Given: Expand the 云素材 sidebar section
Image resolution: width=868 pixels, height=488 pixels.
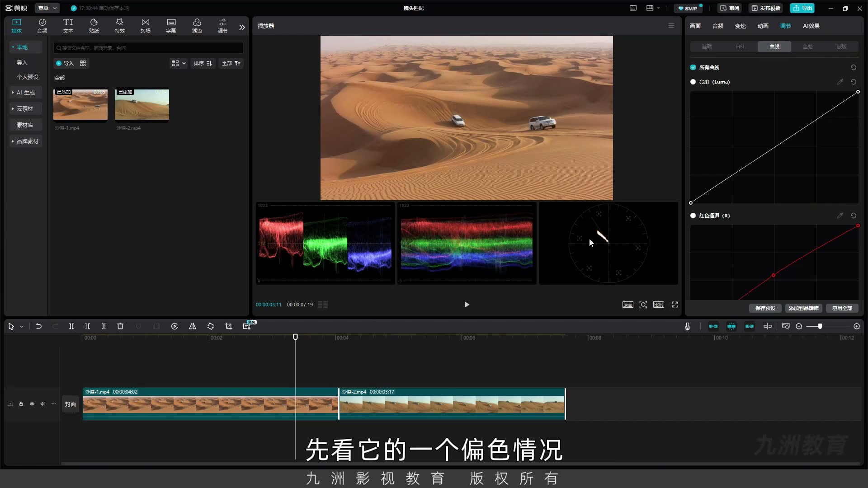Looking at the screenshot, I should [x=26, y=108].
